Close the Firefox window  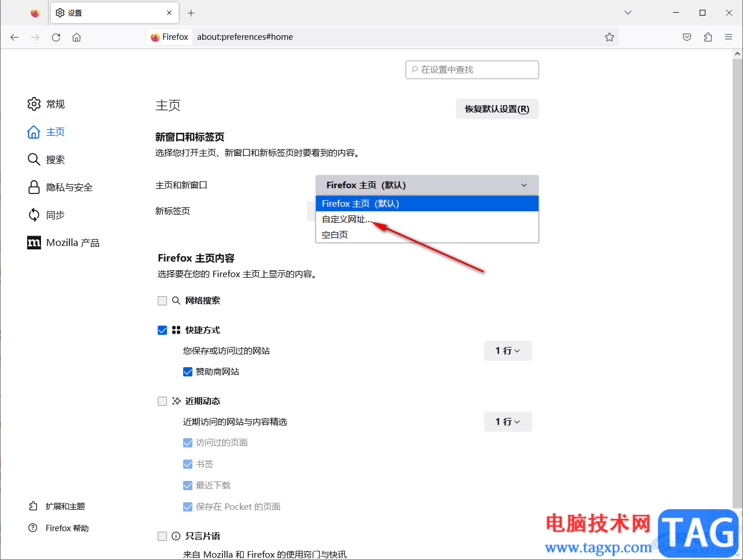pos(729,13)
